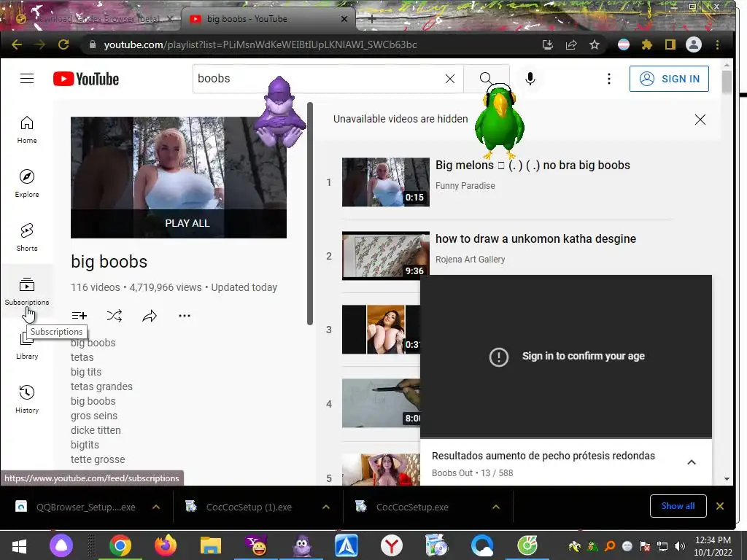Open the browser side panel icon
The height and width of the screenshot is (560, 747).
point(670,44)
